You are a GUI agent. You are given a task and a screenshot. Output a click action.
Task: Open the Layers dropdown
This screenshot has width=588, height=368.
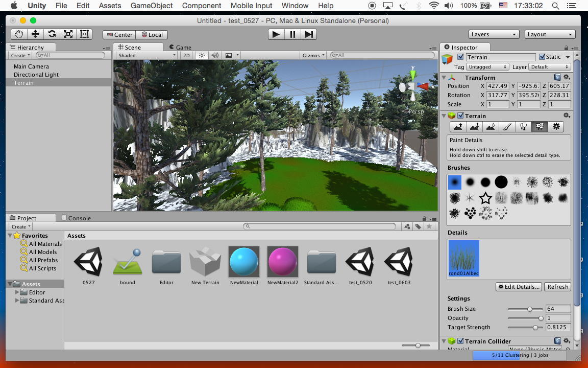(494, 34)
